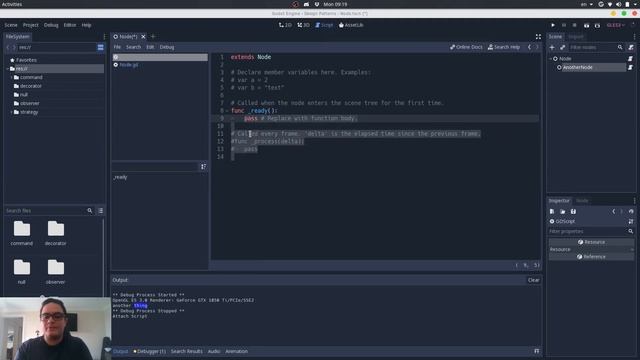Jump to _ready in the methods list

pos(120,178)
